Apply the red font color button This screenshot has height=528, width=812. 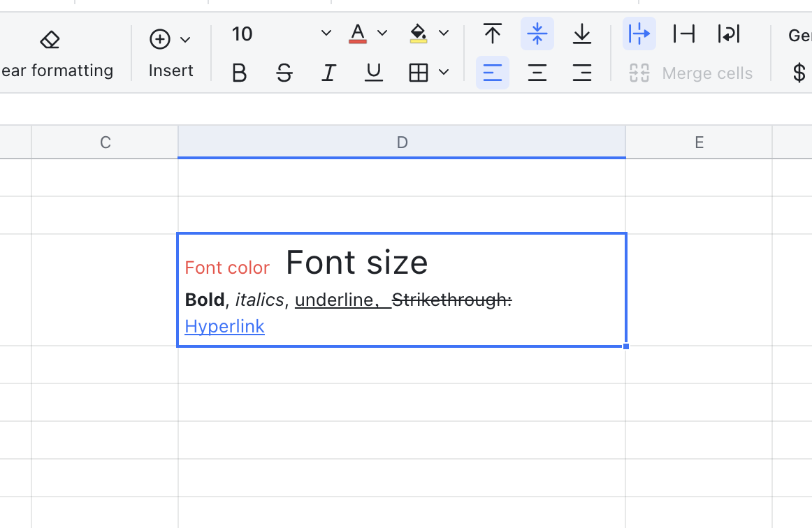358,34
